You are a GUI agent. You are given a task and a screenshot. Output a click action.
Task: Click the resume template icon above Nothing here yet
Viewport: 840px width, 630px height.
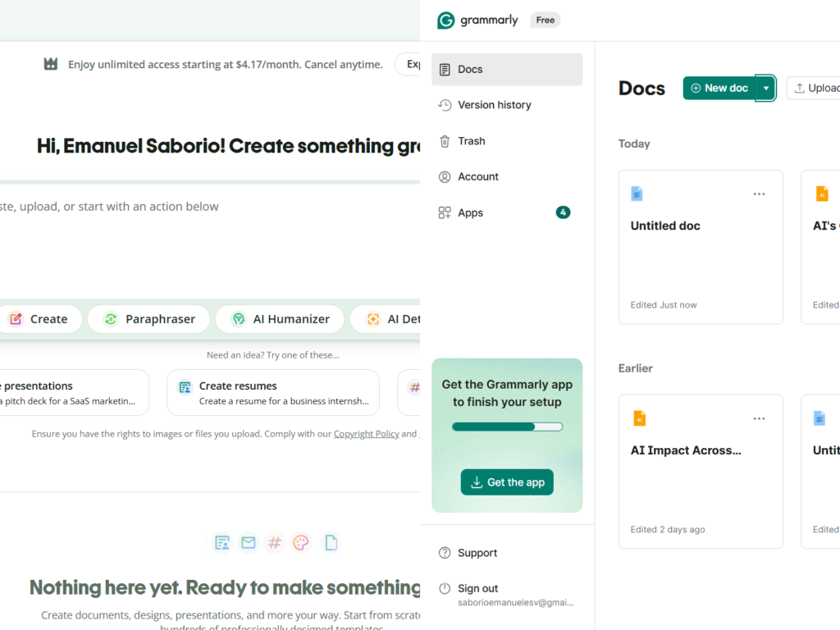(221, 543)
